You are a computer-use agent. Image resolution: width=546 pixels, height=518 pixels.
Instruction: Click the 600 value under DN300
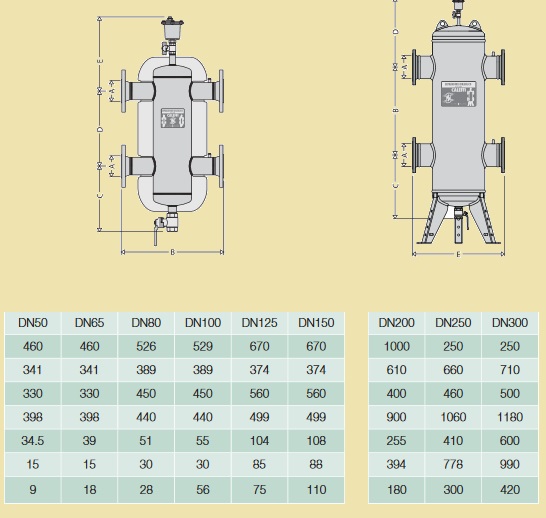[510, 441]
